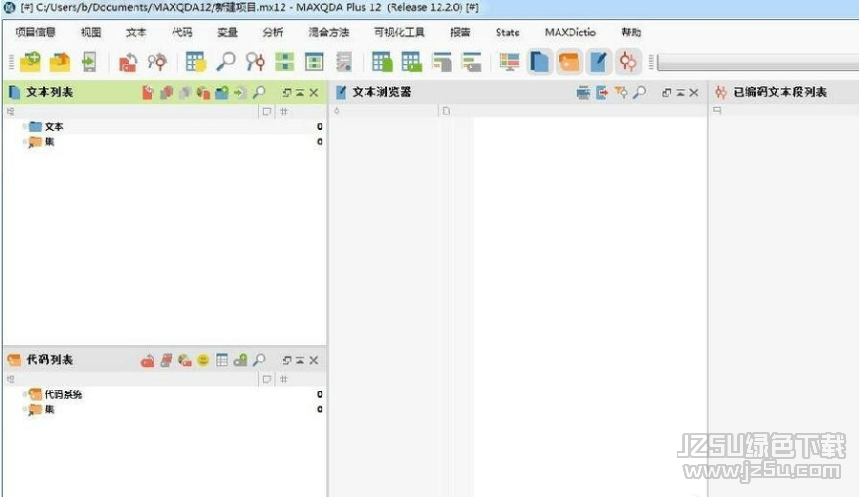
Task: Undock the 文本列表 panel
Action: click(287, 93)
